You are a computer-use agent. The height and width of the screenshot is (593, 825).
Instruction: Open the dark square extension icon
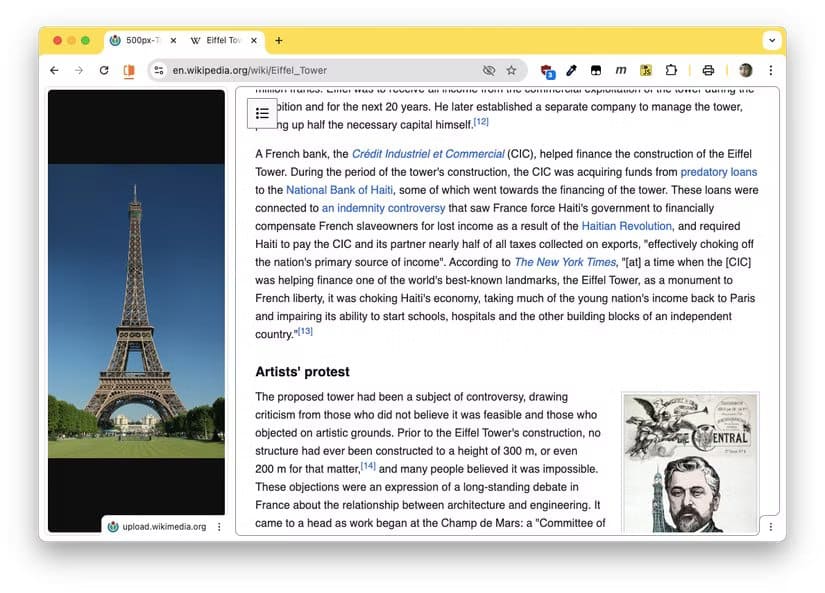coord(596,70)
